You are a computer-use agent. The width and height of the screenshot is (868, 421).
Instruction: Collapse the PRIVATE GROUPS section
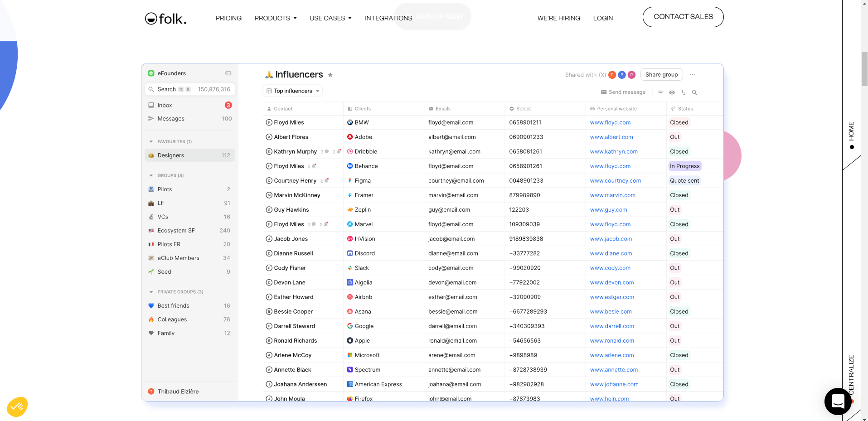tap(151, 292)
